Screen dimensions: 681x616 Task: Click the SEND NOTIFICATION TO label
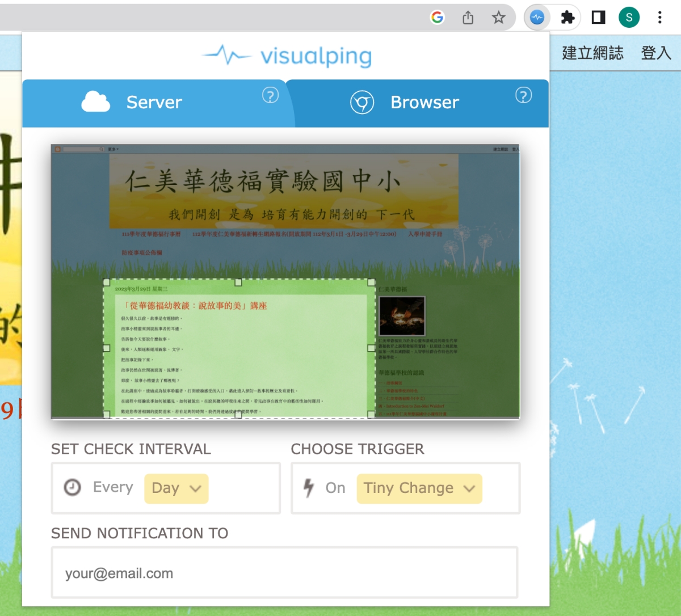tap(140, 533)
